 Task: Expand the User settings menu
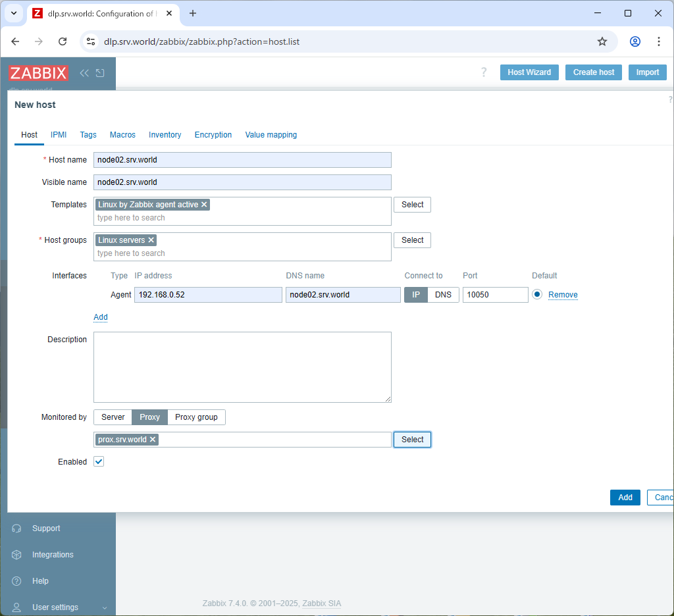(x=55, y=607)
